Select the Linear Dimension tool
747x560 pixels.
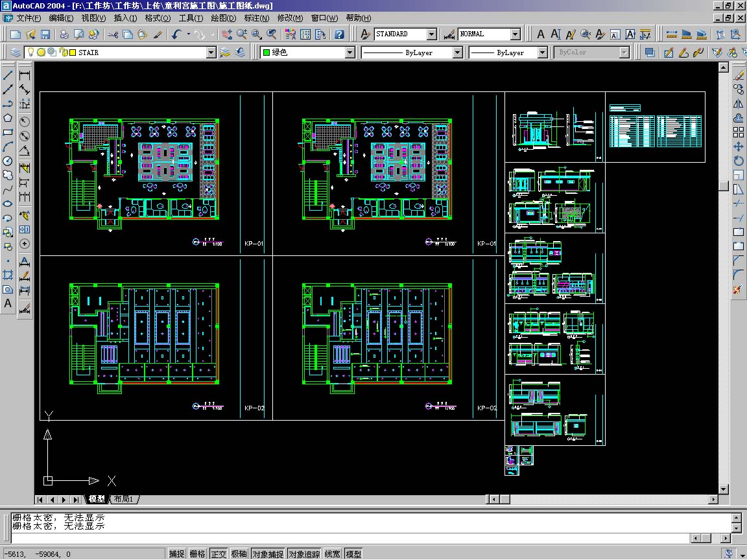click(25, 76)
